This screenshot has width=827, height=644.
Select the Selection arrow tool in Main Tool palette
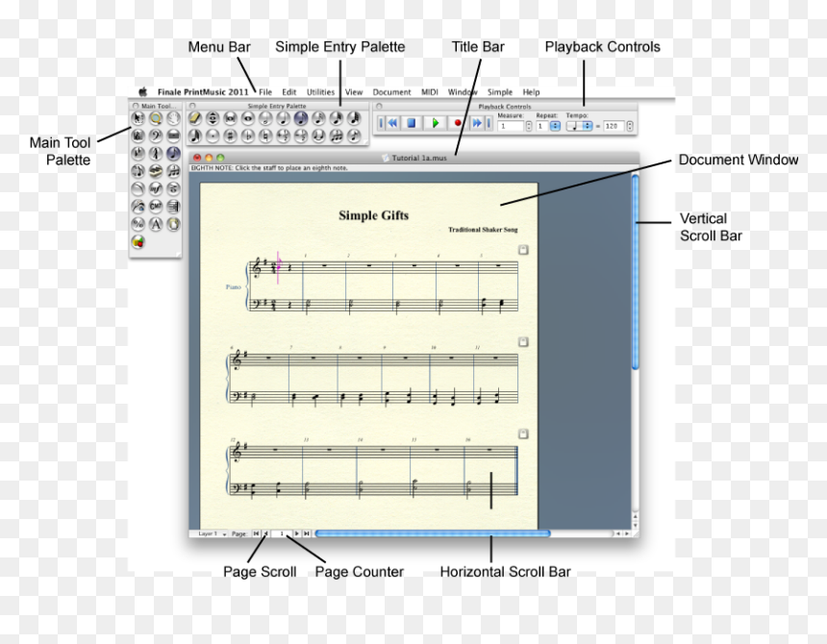[x=138, y=118]
